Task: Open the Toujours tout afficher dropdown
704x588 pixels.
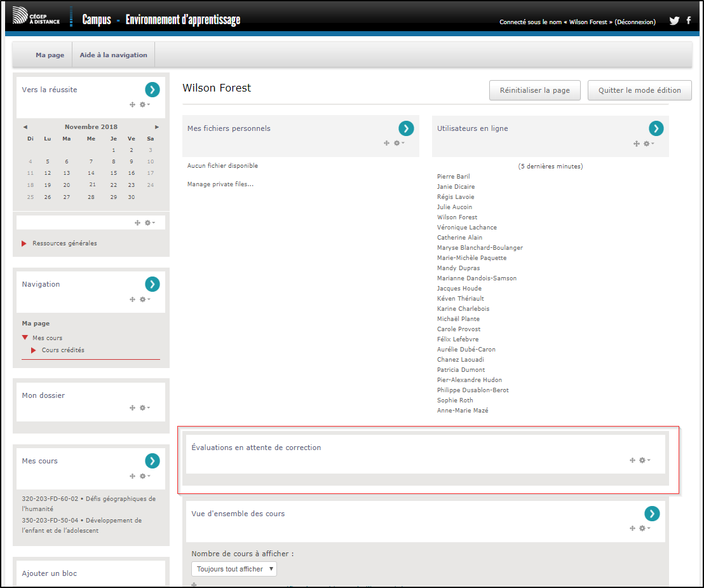Action: 234,569
